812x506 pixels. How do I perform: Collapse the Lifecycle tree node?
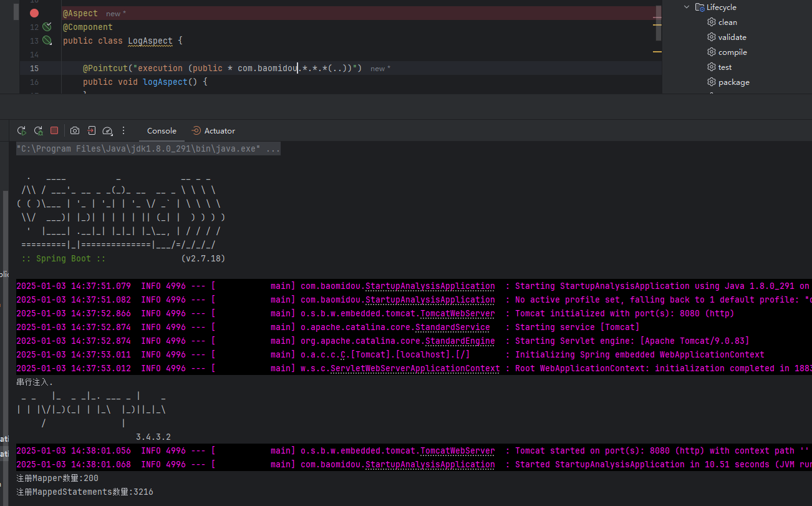[x=687, y=7]
